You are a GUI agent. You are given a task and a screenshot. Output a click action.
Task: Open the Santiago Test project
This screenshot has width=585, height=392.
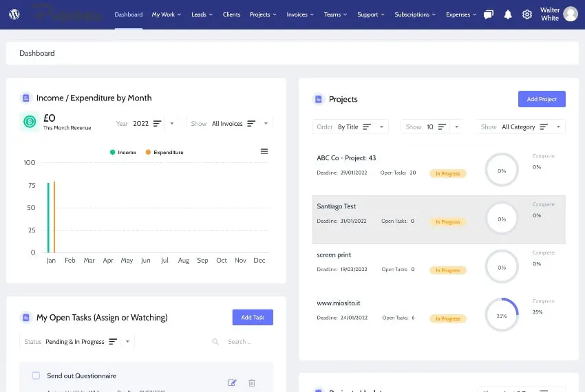click(336, 206)
